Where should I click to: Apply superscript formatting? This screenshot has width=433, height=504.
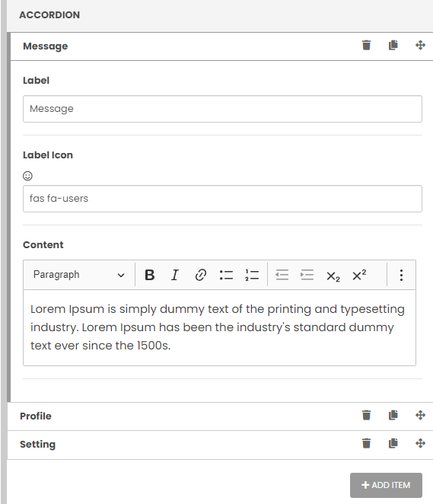359,275
